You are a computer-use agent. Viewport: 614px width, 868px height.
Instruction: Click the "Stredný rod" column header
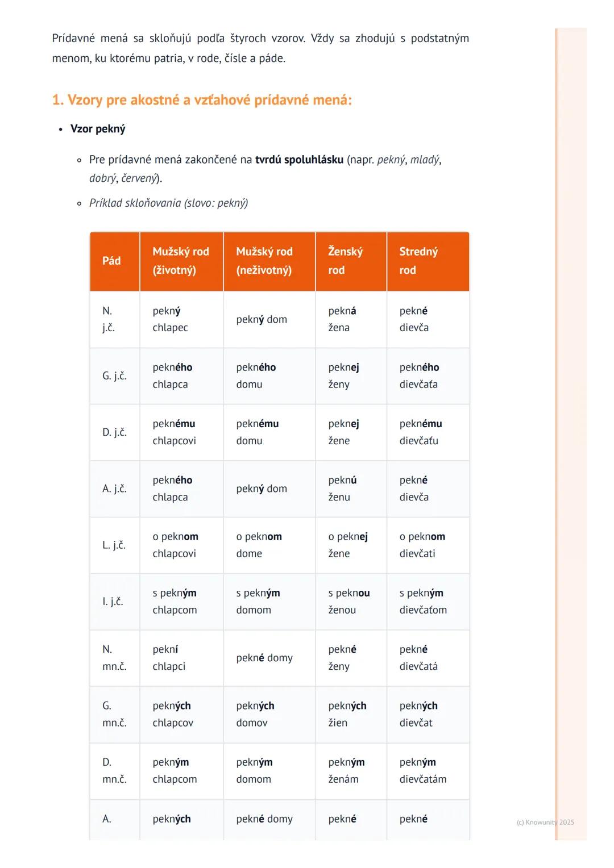pos(418,261)
